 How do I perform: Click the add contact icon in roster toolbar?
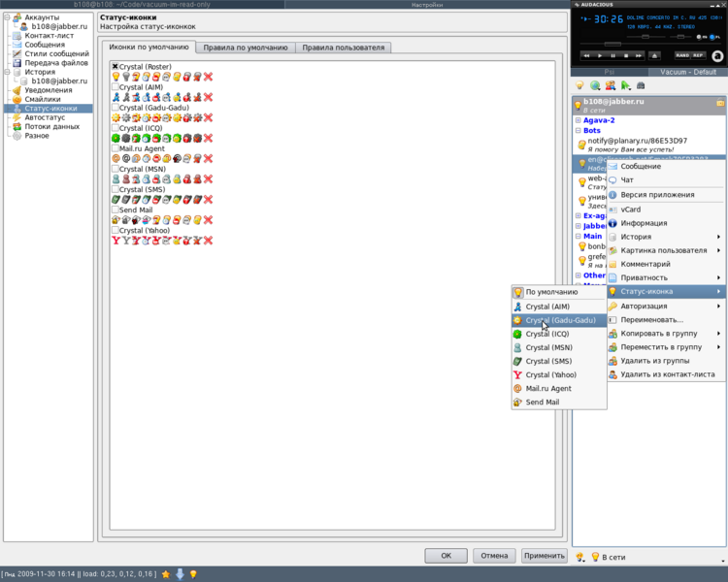point(610,85)
